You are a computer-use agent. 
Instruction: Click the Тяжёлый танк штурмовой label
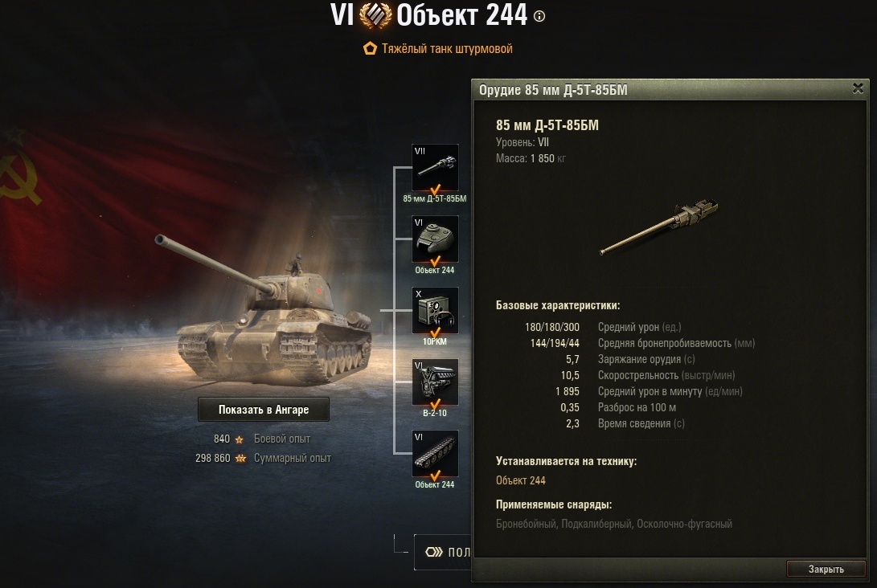pos(447,49)
